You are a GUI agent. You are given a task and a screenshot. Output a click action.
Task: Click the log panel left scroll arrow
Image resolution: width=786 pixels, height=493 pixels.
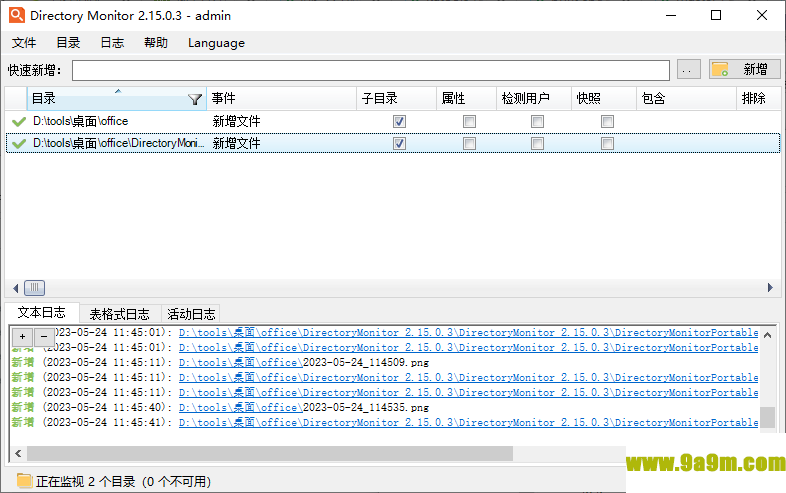[18, 454]
